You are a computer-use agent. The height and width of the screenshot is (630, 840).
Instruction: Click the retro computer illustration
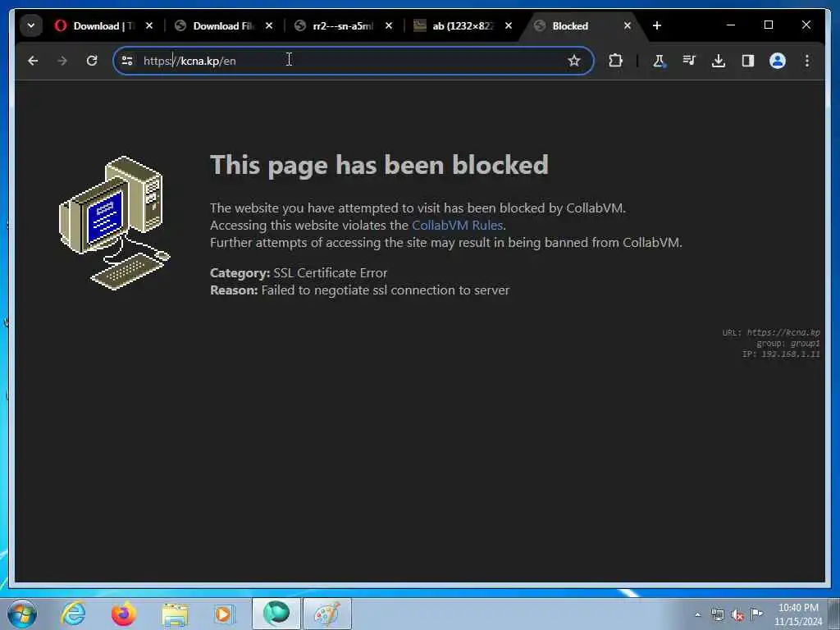coord(114,223)
